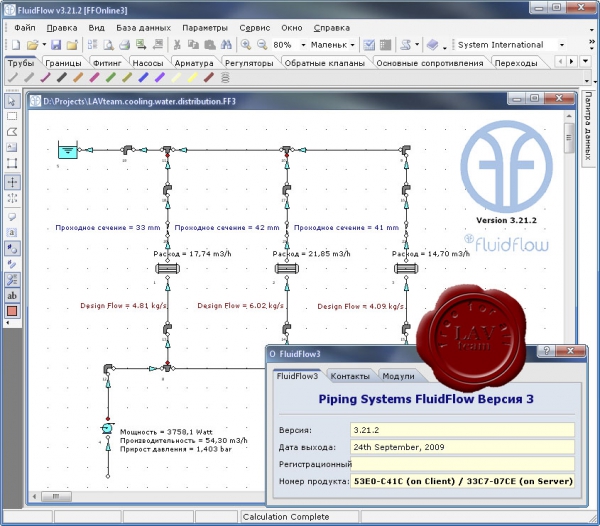
Task: Click the 'Design Flow = 6.02 kg/s' label
Action: (x=240, y=306)
